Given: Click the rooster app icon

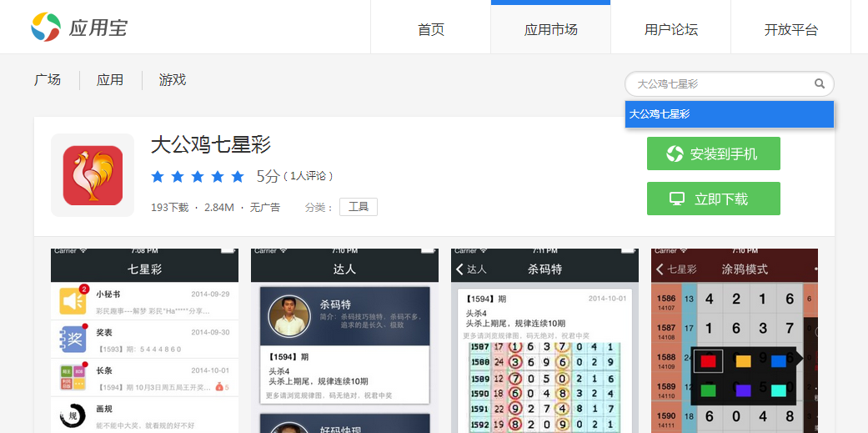Looking at the screenshot, I should (93, 175).
